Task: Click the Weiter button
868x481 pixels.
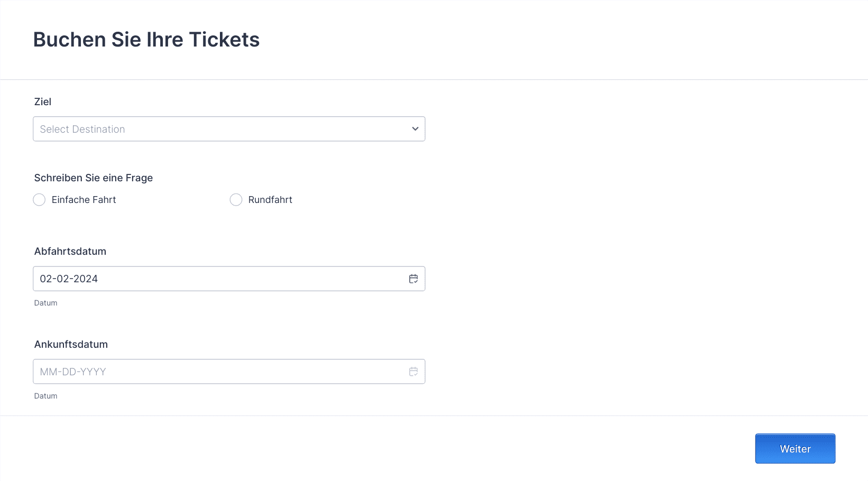Action: [x=795, y=449]
